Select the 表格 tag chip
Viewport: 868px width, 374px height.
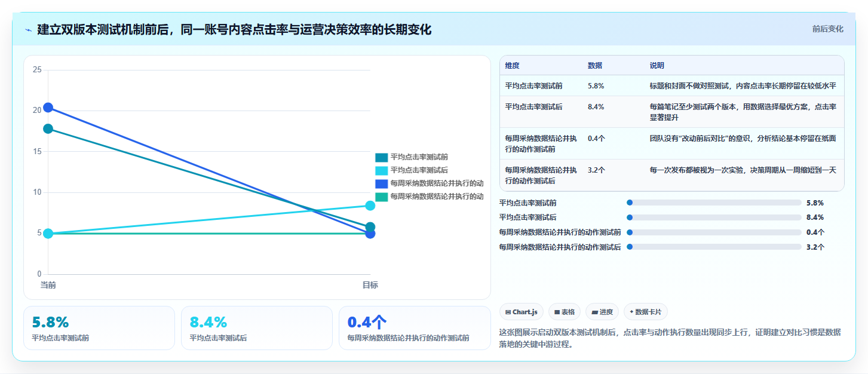pos(565,312)
